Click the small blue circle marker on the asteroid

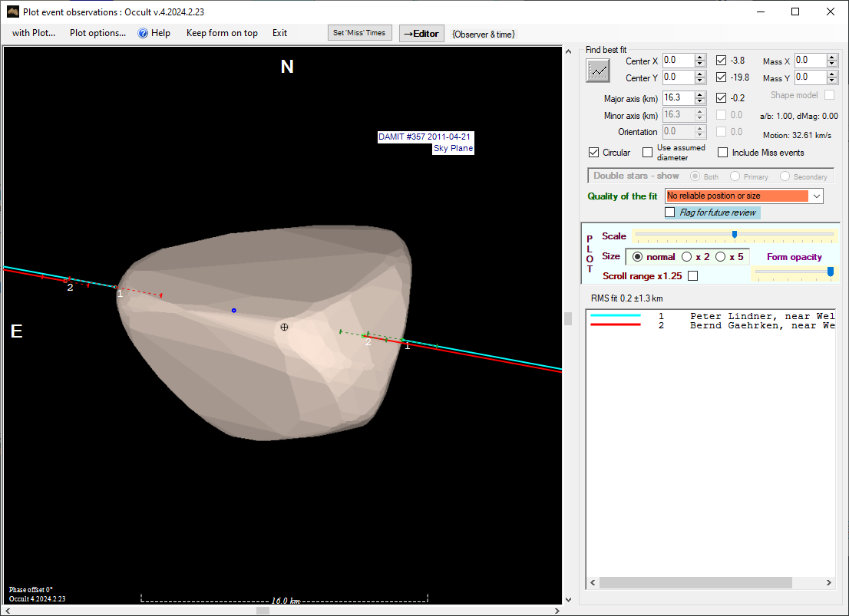(x=234, y=310)
